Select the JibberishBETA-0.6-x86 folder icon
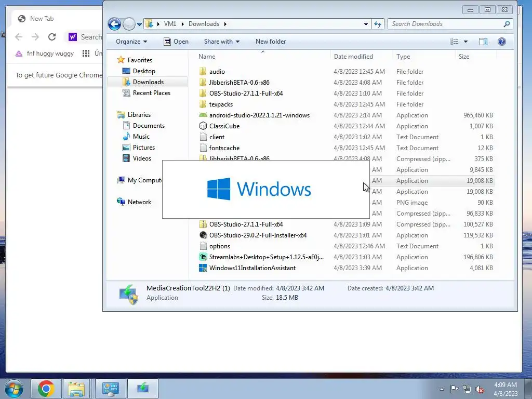This screenshot has height=399, width=532. [203, 82]
